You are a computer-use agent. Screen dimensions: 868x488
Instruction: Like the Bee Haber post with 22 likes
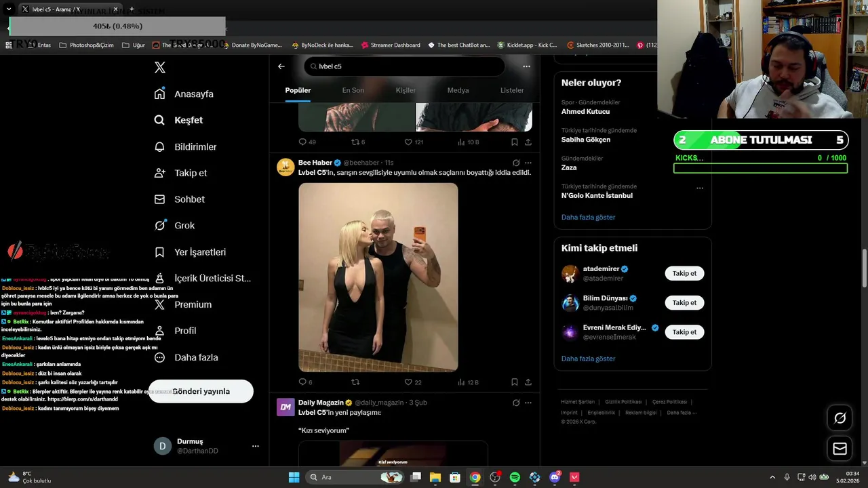413,382
